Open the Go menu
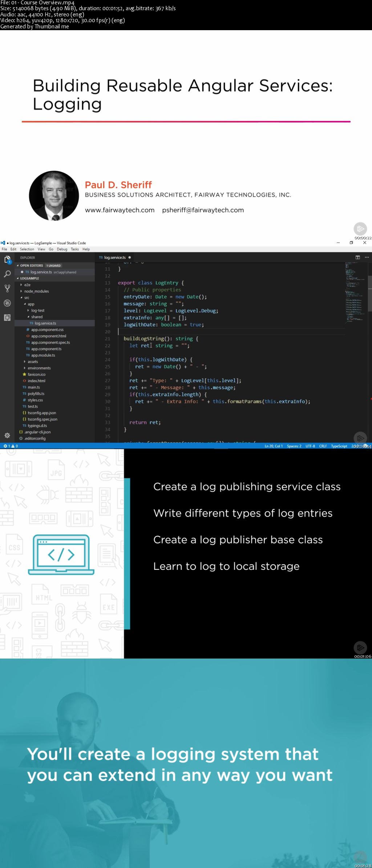This screenshot has height=868, width=372. tap(51, 249)
